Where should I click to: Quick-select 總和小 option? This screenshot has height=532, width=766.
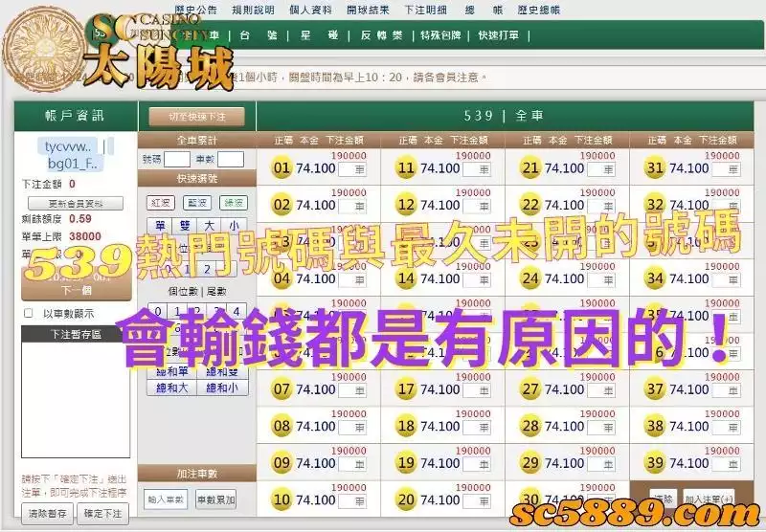pyautogui.click(x=222, y=388)
